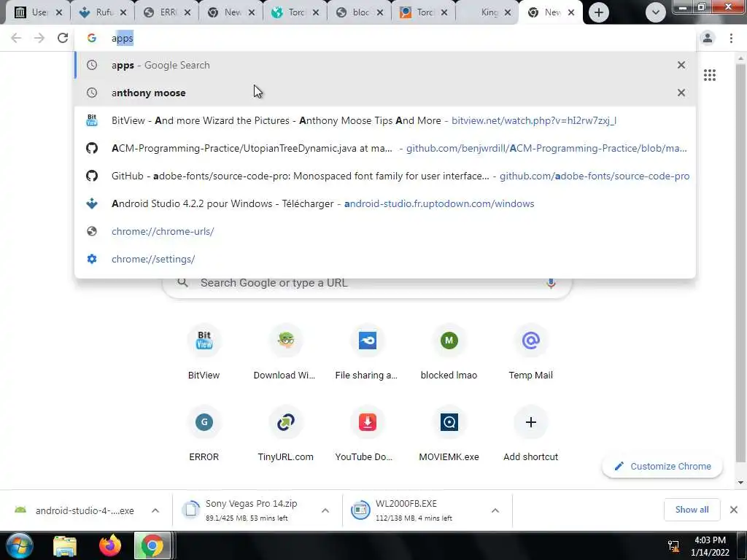The image size is (747, 560).
Task: Open the 'blocked lmao' shortcut tile
Action: [x=449, y=352]
